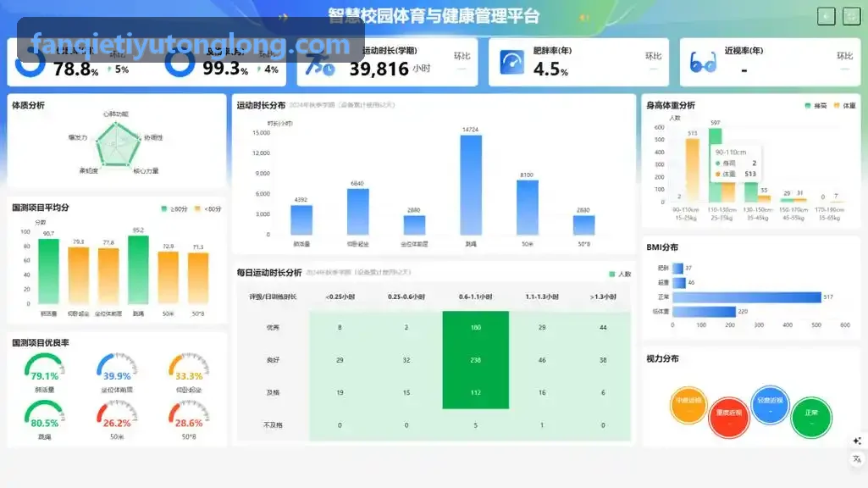Select the 6840 bar in 运动时长分布 chart
The height and width of the screenshot is (488, 868).
click(357, 212)
